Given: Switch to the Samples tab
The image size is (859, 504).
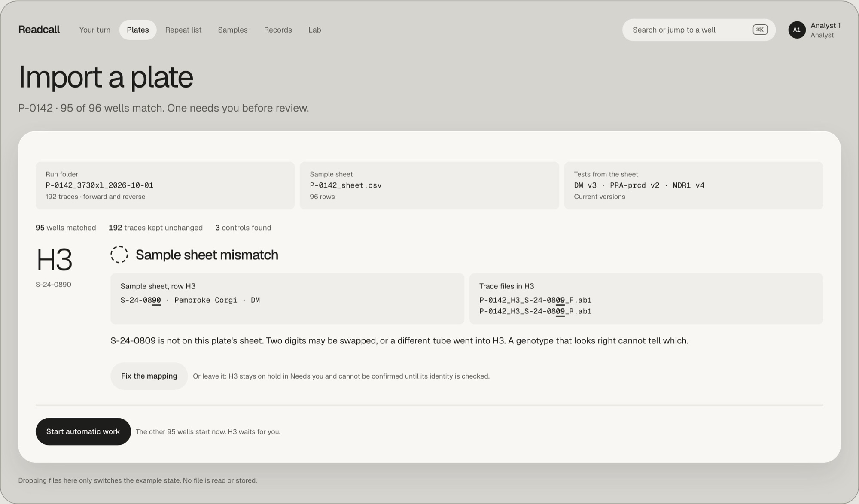Looking at the screenshot, I should point(233,30).
